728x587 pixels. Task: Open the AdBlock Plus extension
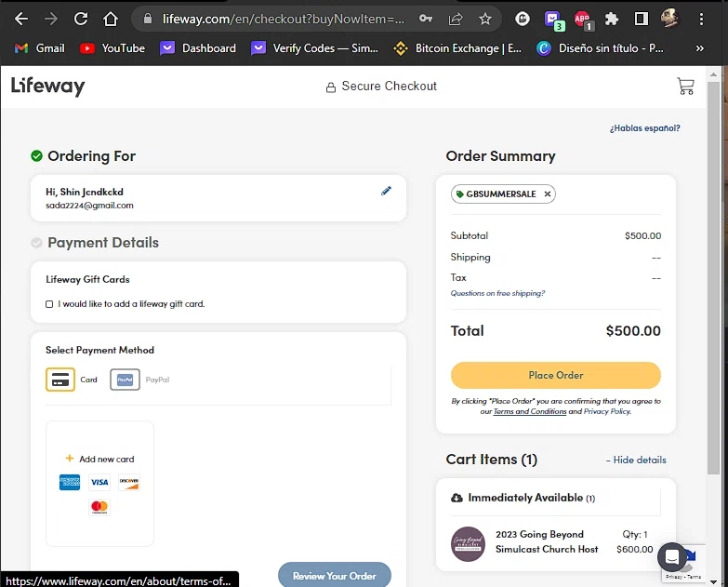(x=583, y=20)
